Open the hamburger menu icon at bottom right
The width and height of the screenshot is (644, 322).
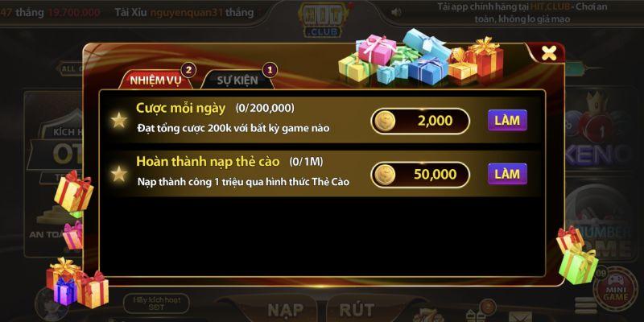point(586,305)
